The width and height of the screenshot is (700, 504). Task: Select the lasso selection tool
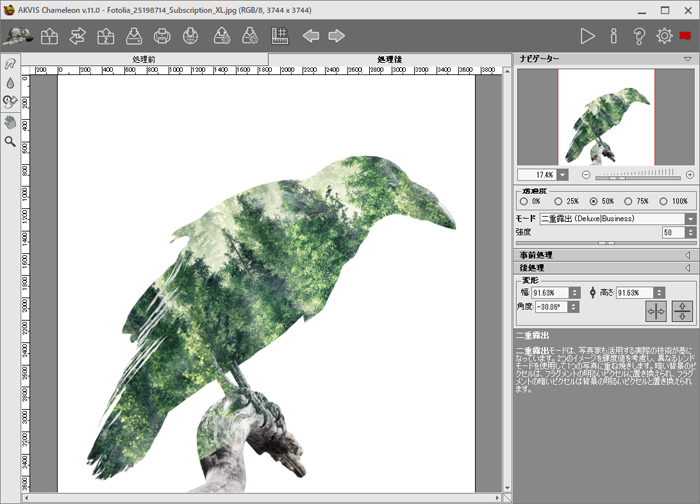[10, 64]
